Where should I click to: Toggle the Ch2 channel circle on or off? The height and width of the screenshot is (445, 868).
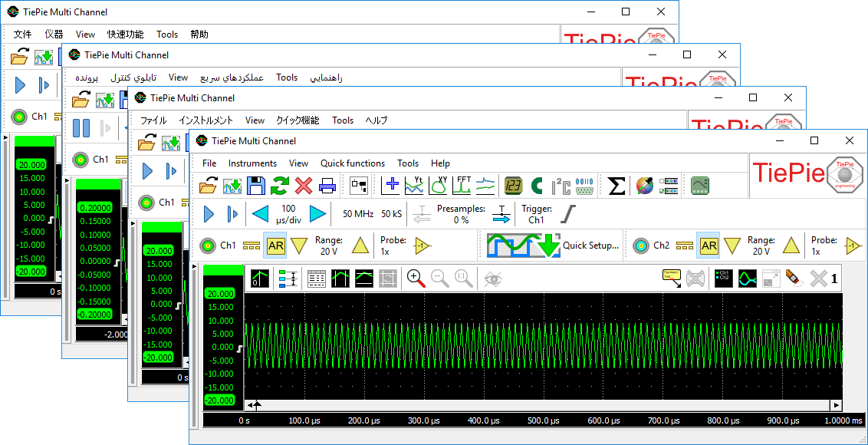pyautogui.click(x=641, y=246)
